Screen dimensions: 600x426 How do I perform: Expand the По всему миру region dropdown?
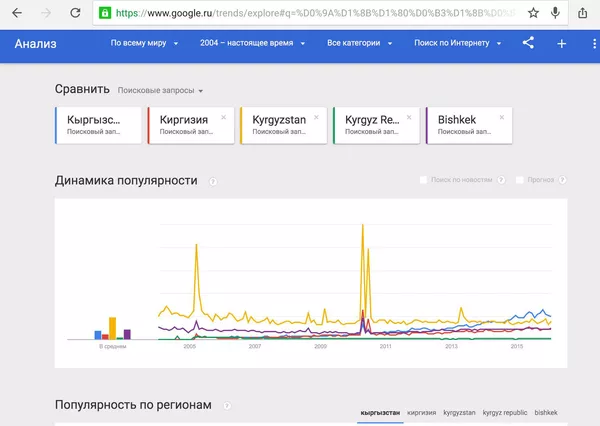(144, 44)
